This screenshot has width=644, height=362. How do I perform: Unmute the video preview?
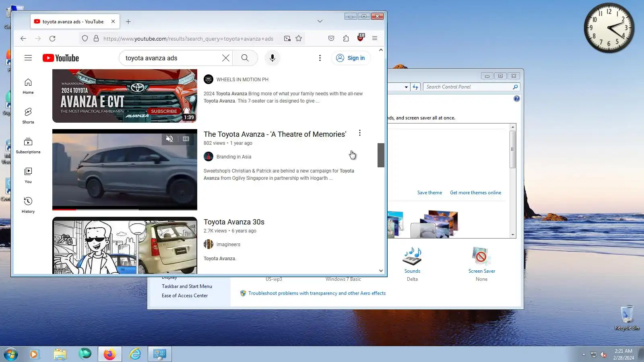click(169, 139)
